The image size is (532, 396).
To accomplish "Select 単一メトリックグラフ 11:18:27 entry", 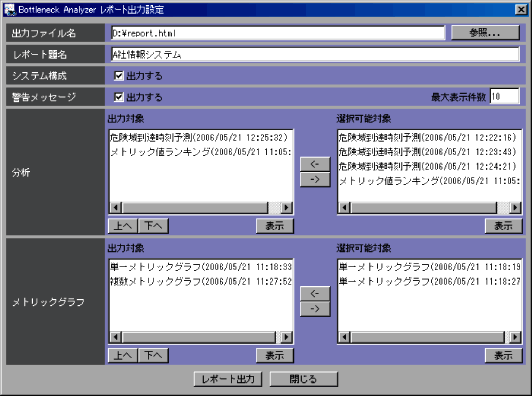I will pos(430,281).
